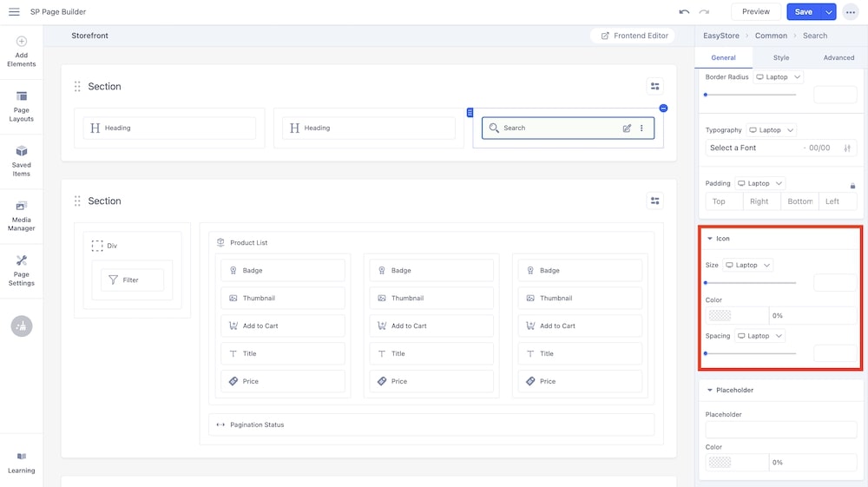Open the Media Manager sidebar icon

[22, 215]
